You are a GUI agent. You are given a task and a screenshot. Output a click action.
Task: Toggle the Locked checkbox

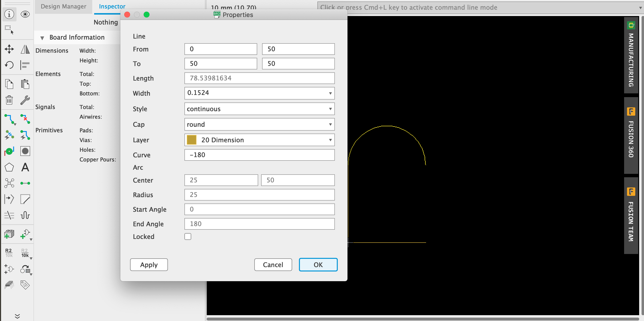pyautogui.click(x=188, y=236)
